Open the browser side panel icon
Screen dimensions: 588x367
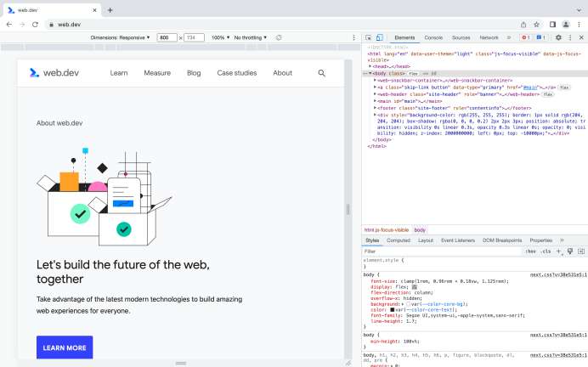click(x=552, y=25)
